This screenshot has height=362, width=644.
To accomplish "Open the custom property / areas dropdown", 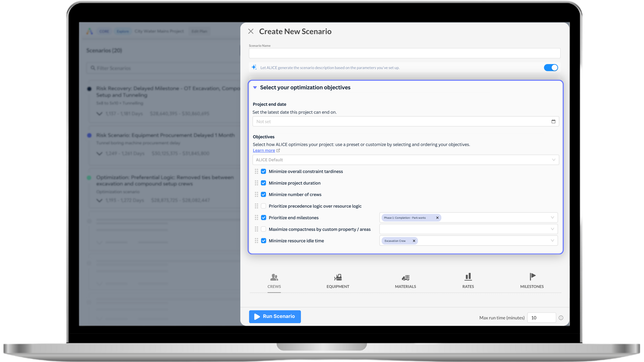I will click(x=468, y=229).
